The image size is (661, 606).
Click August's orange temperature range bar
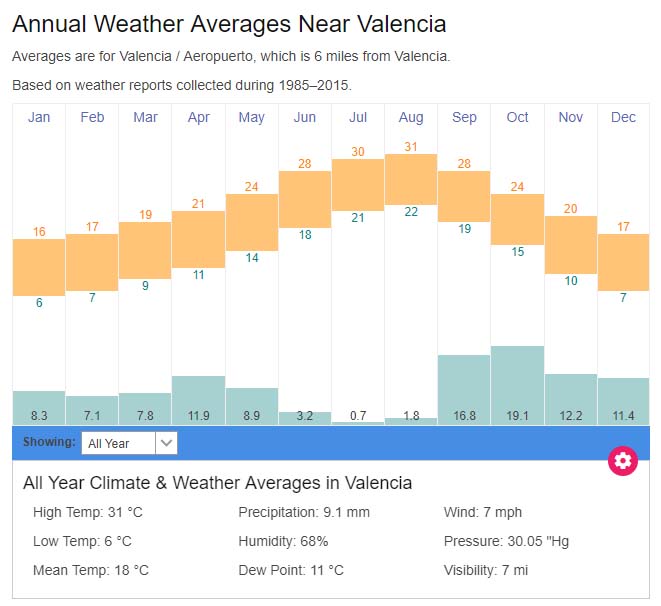pos(411,179)
